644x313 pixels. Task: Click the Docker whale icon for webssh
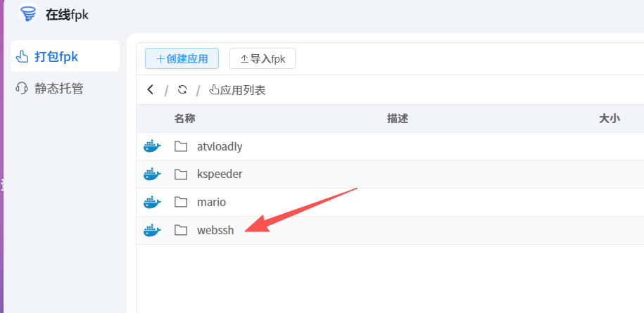click(x=152, y=230)
